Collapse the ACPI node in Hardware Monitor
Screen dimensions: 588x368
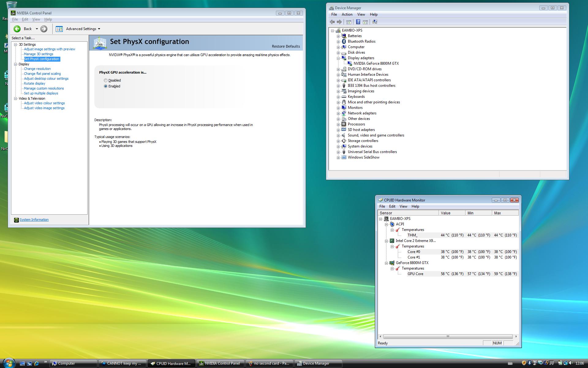coord(386,224)
